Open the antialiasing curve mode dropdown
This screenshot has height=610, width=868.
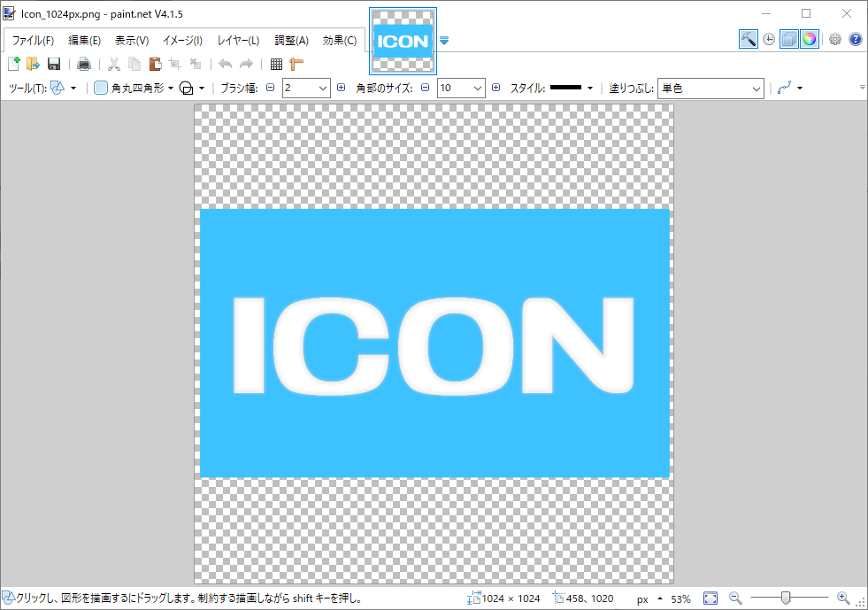point(790,89)
